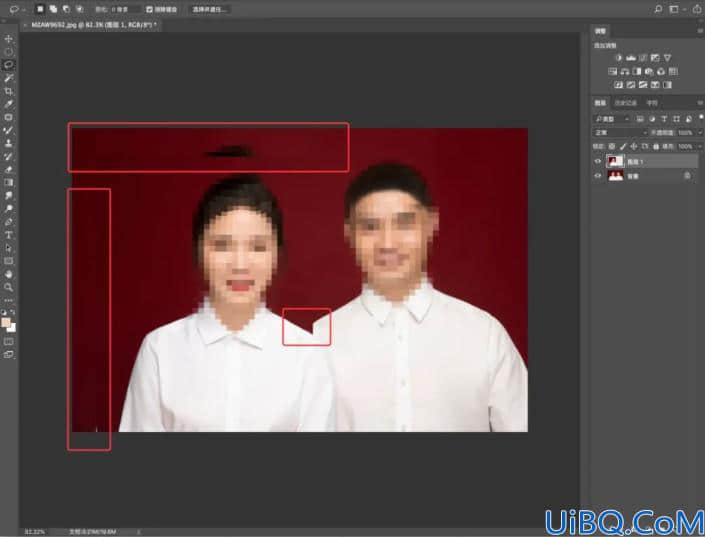The image size is (705, 537).
Task: Toggle the layer filter on/off switch
Action: pyautogui.click(x=701, y=118)
